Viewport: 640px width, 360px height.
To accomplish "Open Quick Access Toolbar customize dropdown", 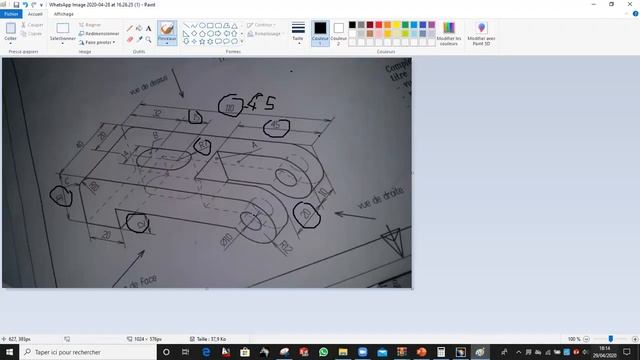I will [x=41, y=5].
